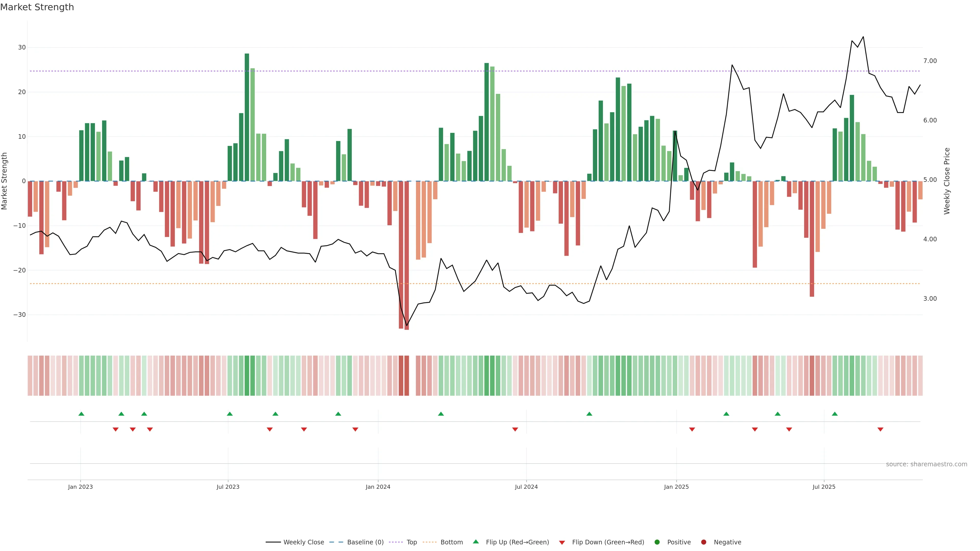
Task: Click the darkest red heat-strip cell in early 2024
Action: click(x=407, y=376)
